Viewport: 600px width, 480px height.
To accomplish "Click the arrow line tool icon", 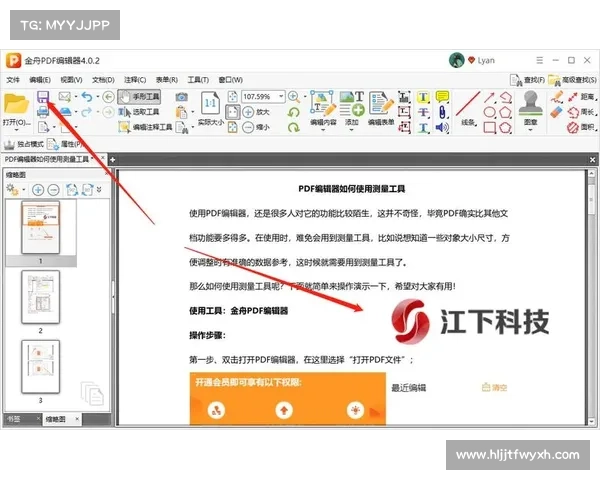I will [489, 97].
